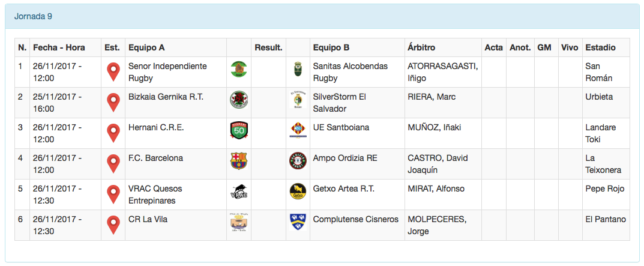Show stadium map pin for F.C. Barcelona match
The width and height of the screenshot is (644, 266).
click(113, 163)
